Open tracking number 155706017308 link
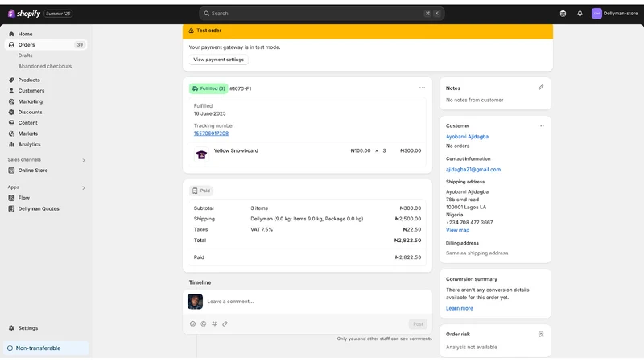This screenshot has width=644, height=362. (x=211, y=134)
